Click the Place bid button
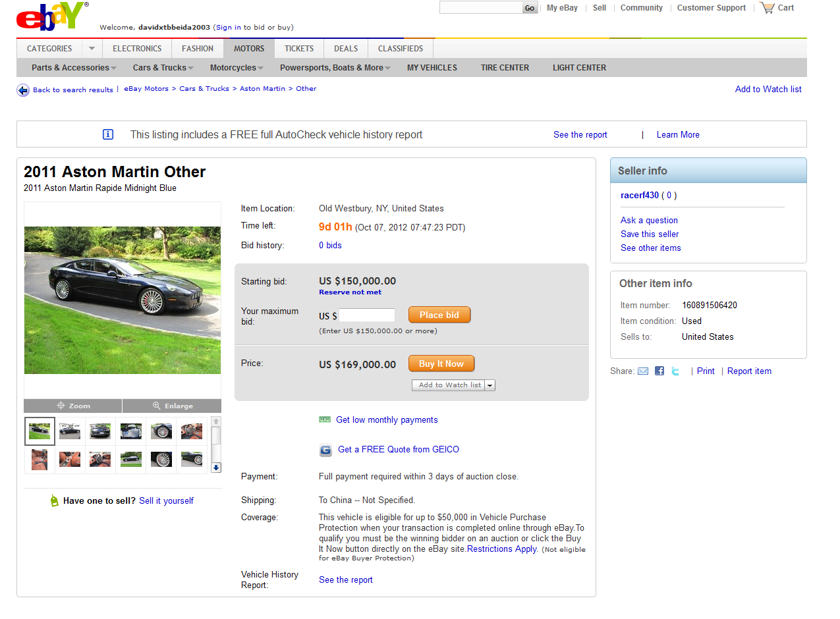The image size is (840, 619). 439,315
